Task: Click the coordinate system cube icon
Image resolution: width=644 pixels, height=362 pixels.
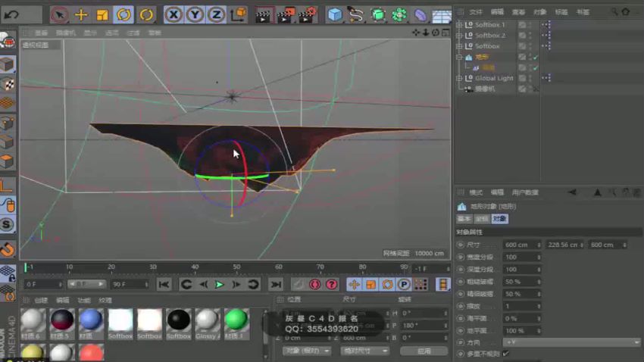Action: 239,15
